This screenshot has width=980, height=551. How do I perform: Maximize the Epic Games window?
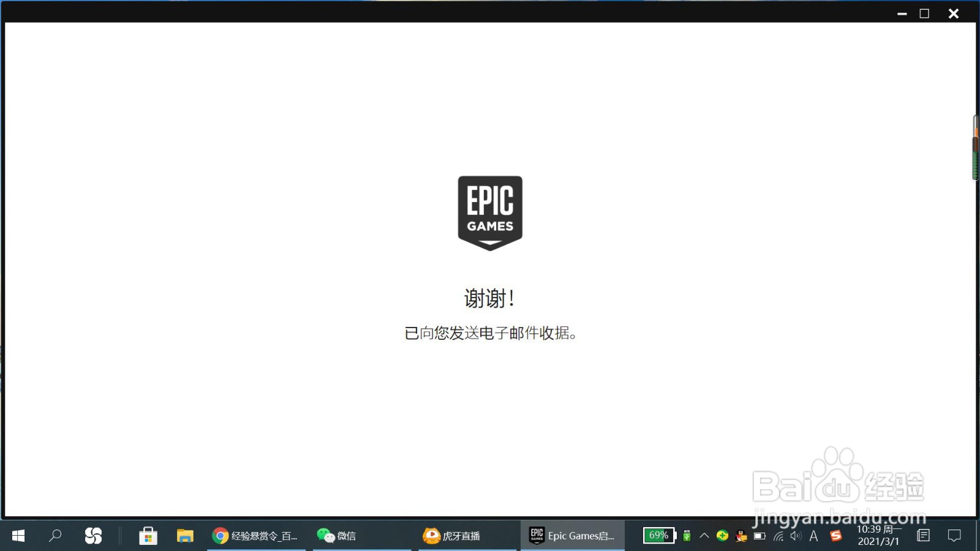(x=924, y=13)
